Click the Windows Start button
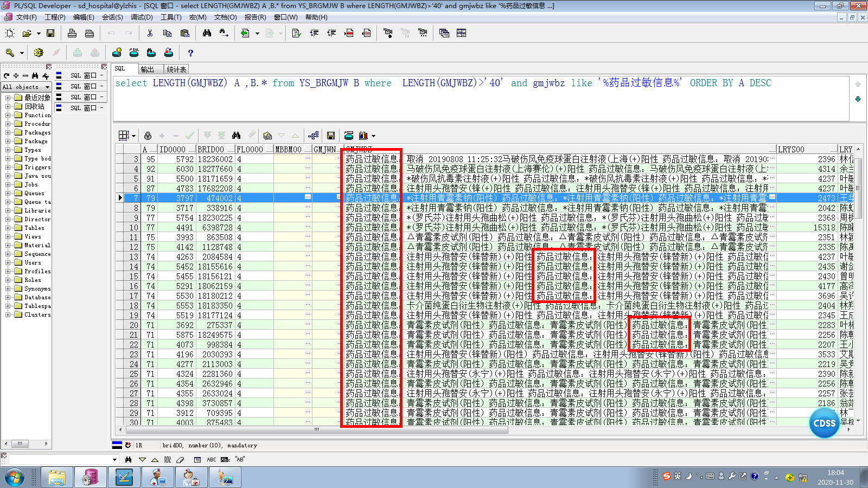868x488 pixels. [15, 478]
